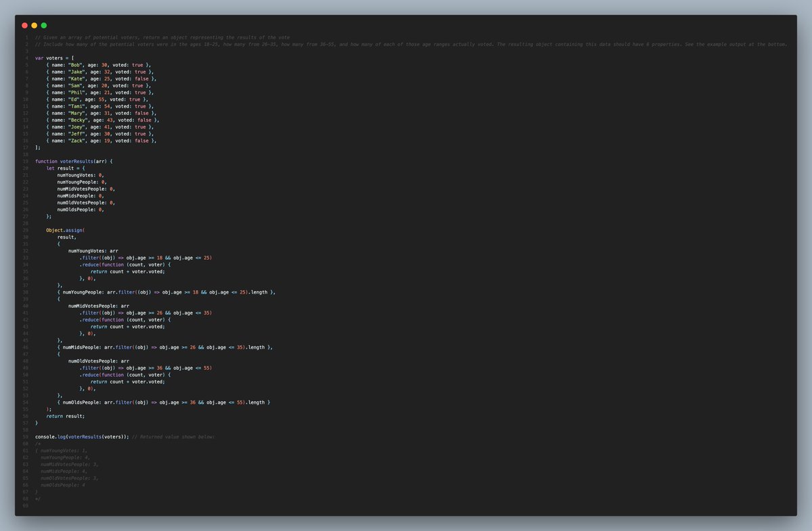Click "numOldsPeople: 0," initializer line

pyautogui.click(x=81, y=209)
